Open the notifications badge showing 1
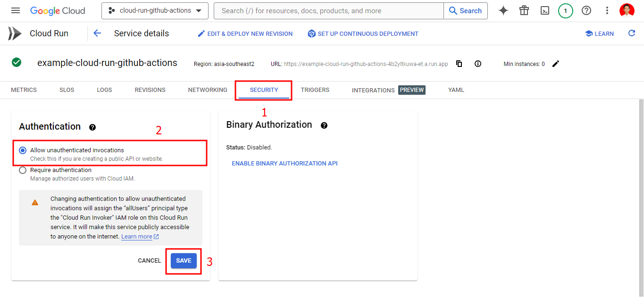The height and width of the screenshot is (297, 644). coord(565,10)
